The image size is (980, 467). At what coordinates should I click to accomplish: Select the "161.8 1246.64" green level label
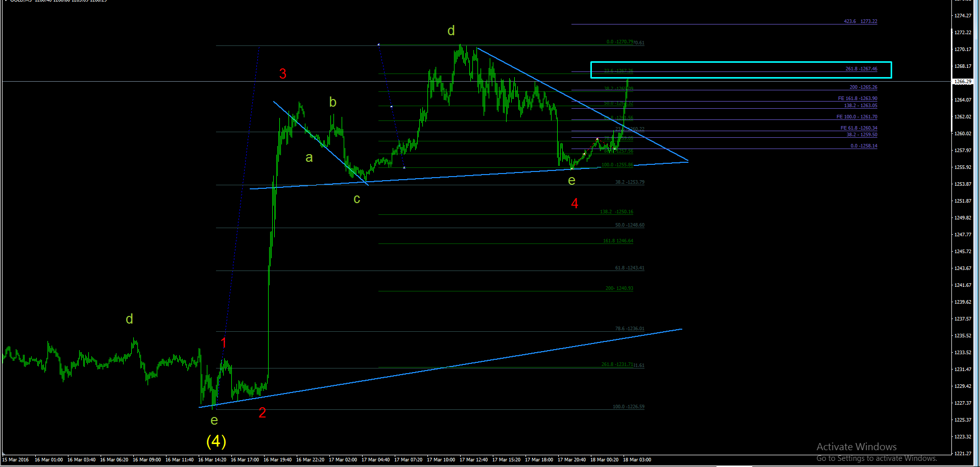coord(618,241)
